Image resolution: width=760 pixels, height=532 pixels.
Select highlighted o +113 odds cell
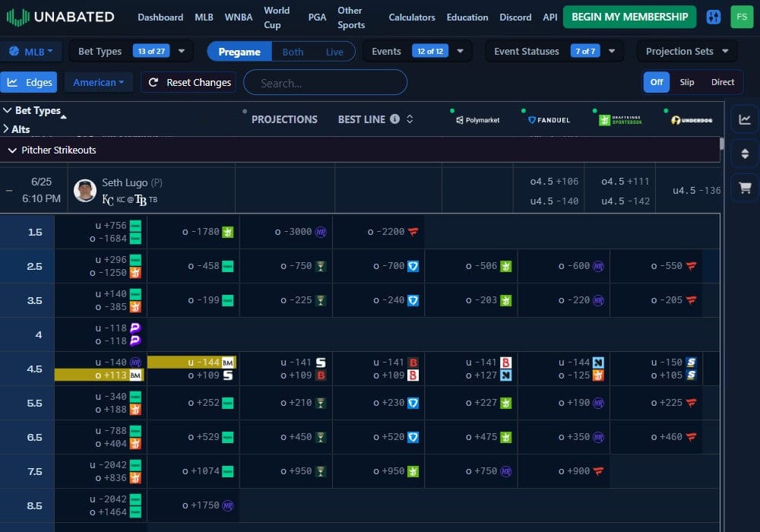99,375
